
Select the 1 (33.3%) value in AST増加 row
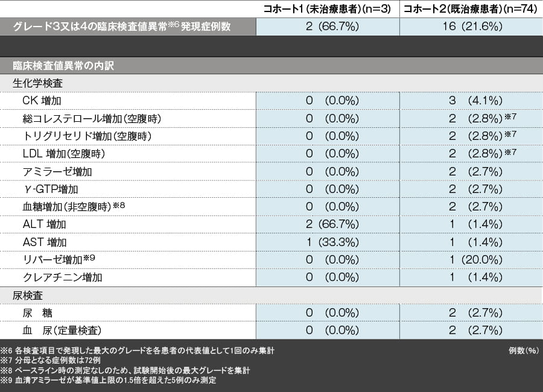[332, 242]
